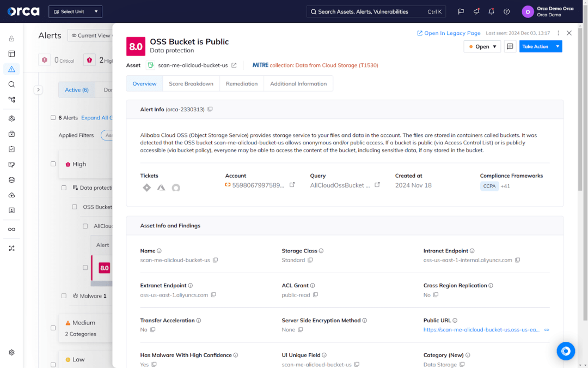Switch to the Overview tab
This screenshot has height=368, width=588.
pyautogui.click(x=144, y=84)
